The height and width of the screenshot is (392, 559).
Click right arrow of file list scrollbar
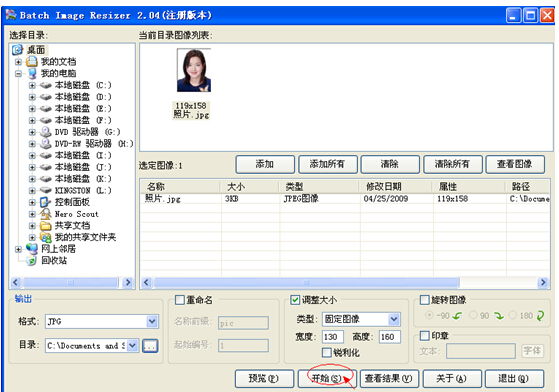pyautogui.click(x=543, y=283)
